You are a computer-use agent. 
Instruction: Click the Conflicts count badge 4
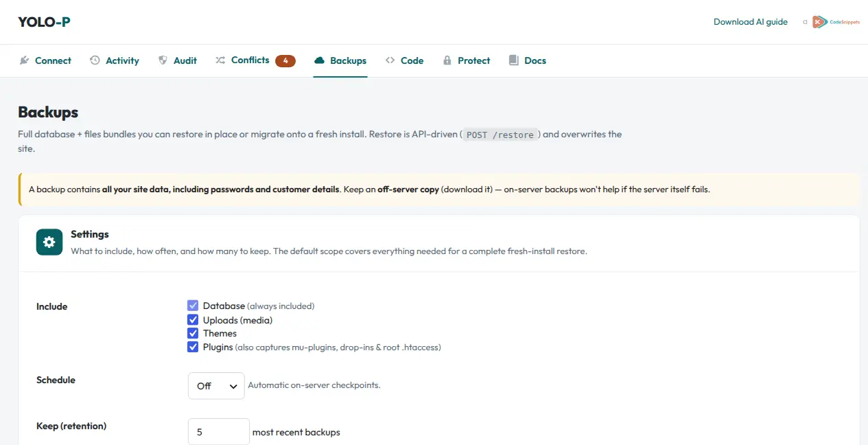285,60
